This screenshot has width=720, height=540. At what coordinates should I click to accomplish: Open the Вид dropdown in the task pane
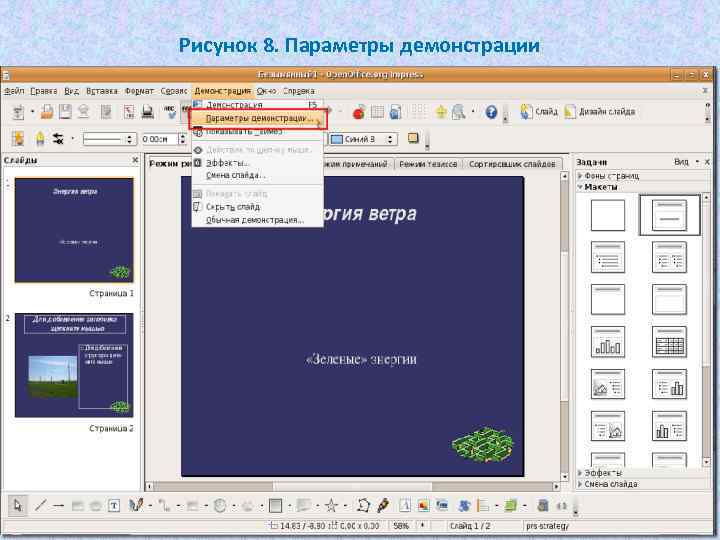click(x=686, y=162)
